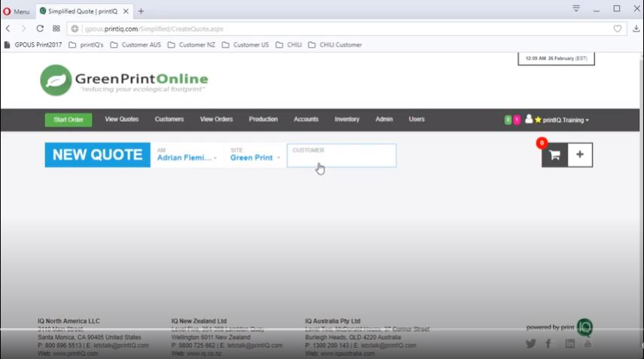The image size is (644, 359).
Task: Click the IQ Australia Pty Ltd text
Action: pyautogui.click(x=332, y=321)
